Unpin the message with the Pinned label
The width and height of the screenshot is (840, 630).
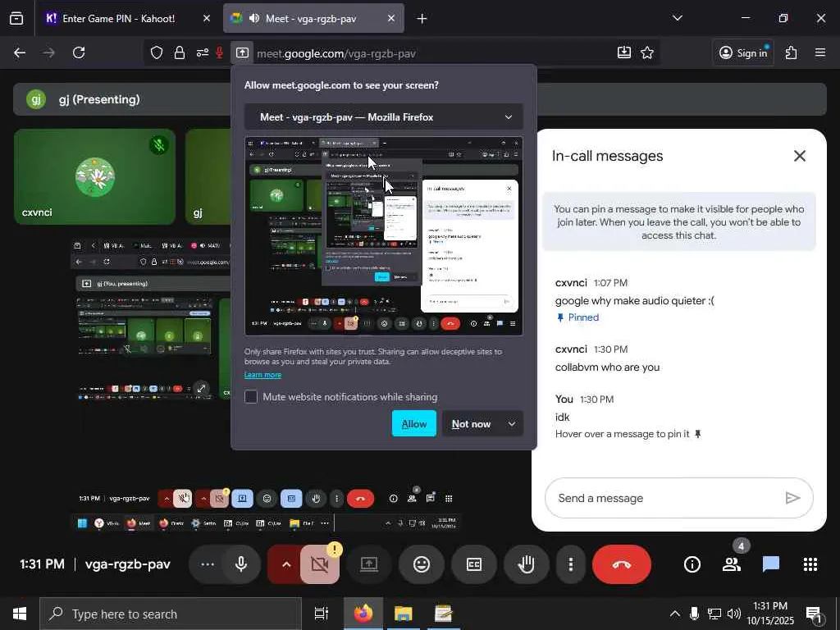pos(578,317)
